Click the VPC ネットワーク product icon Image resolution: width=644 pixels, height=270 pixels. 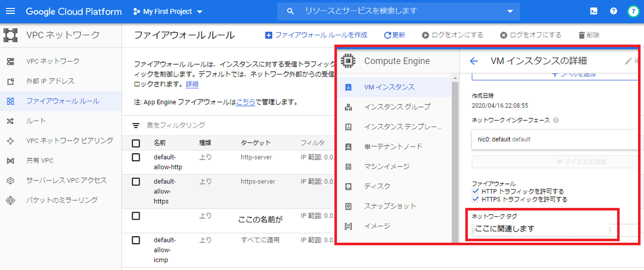[11, 35]
